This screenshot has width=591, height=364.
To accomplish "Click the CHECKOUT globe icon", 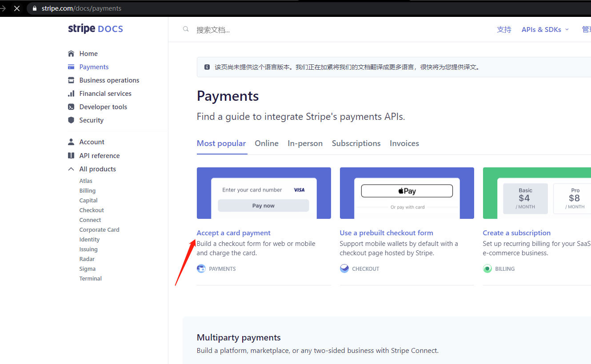I will [344, 269].
